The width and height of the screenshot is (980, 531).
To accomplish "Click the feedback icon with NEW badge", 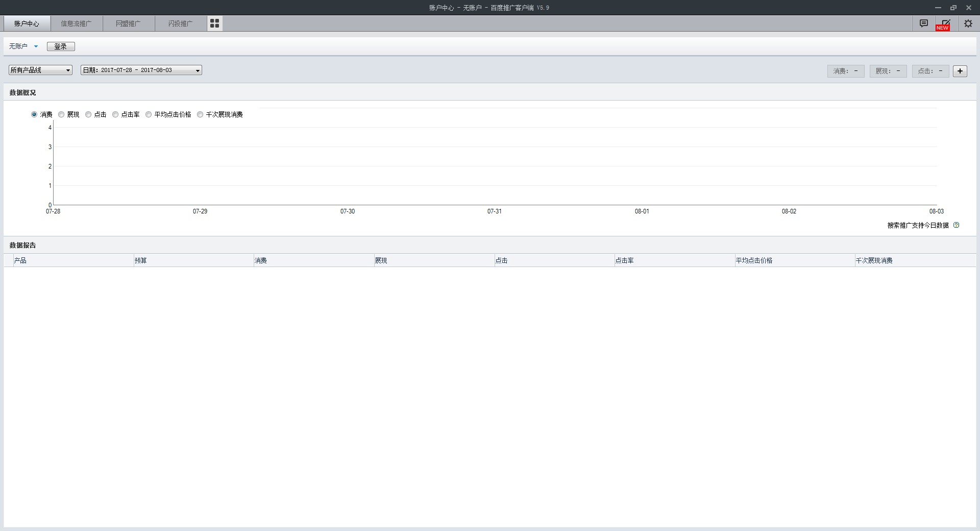I will point(945,23).
